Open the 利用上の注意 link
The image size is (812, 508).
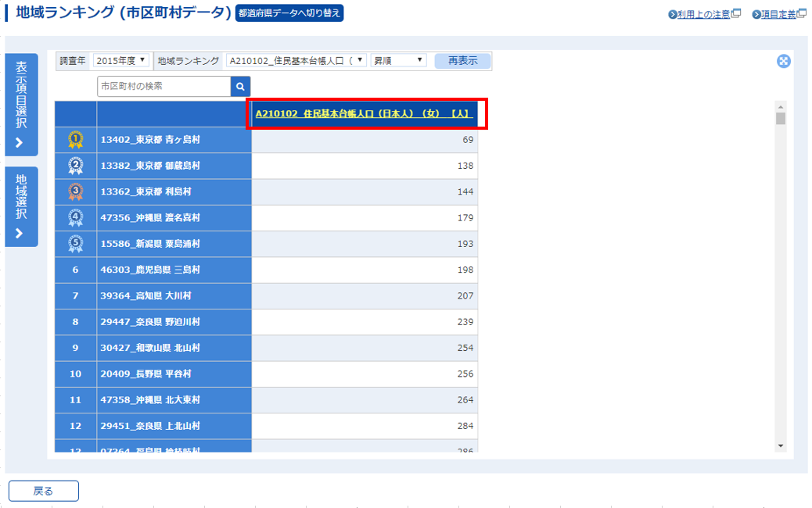pyautogui.click(x=703, y=14)
